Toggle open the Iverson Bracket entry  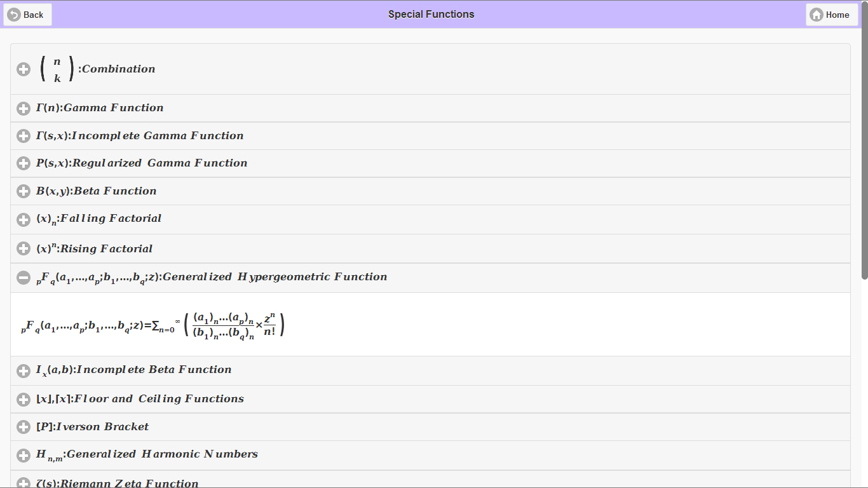pos(24,426)
